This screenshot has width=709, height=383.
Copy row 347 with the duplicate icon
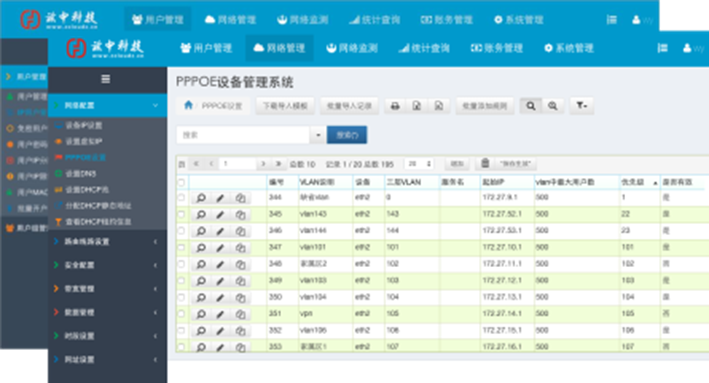click(x=240, y=248)
